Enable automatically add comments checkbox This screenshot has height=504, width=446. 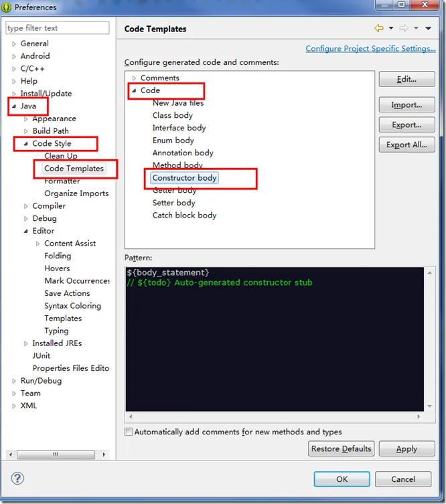tap(129, 432)
